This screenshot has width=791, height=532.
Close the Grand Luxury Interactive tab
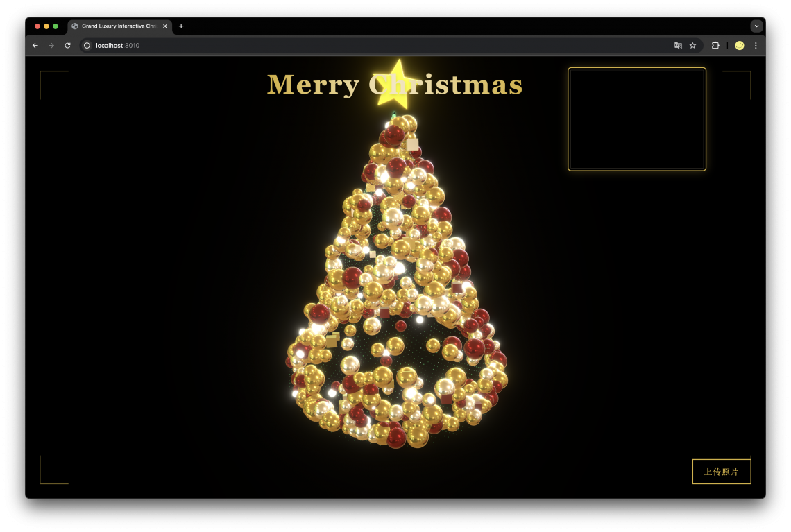(165, 26)
